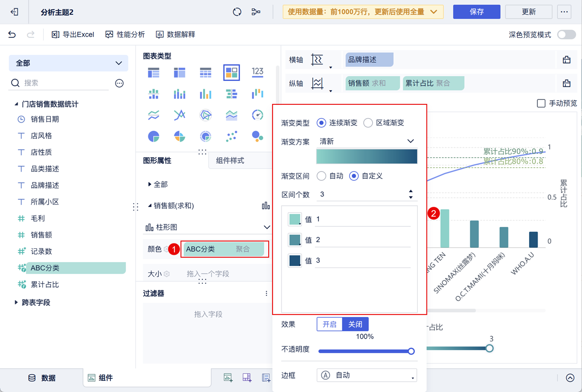Select the comparison bar chart icon
This screenshot has width=582, height=392.
coord(231,94)
